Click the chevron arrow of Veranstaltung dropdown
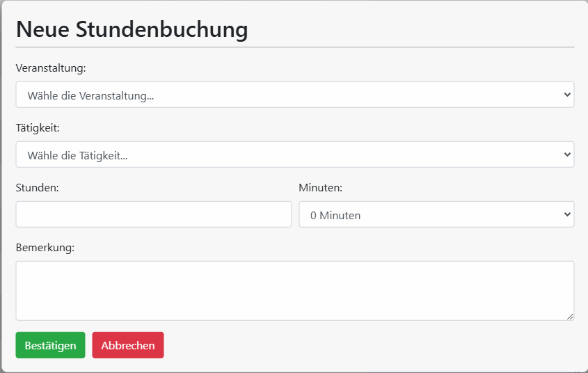 tap(567, 95)
